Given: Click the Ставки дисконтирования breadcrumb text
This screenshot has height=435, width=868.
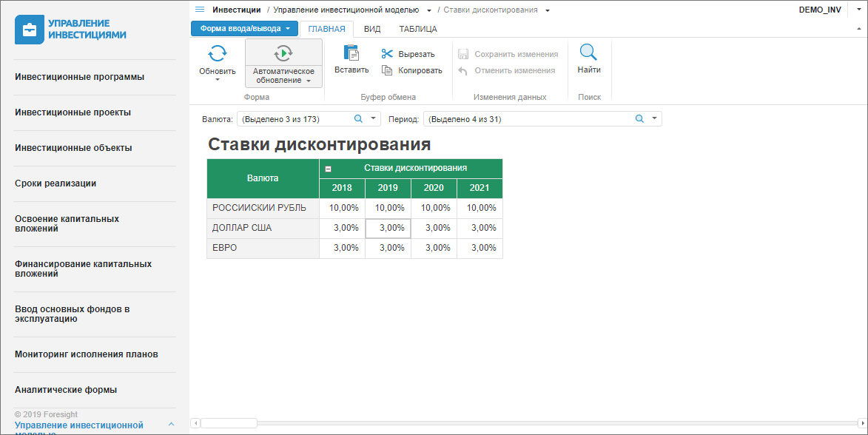Looking at the screenshot, I should tap(491, 10).
